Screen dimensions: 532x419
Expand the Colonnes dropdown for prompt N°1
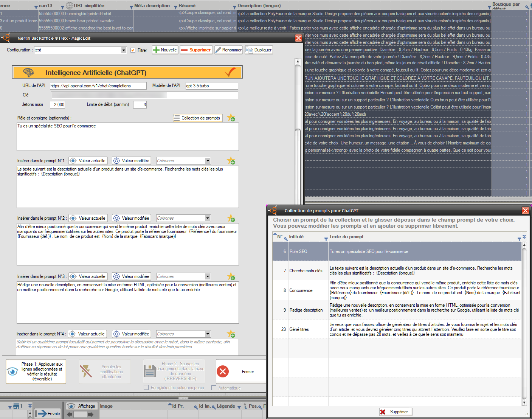208,161
